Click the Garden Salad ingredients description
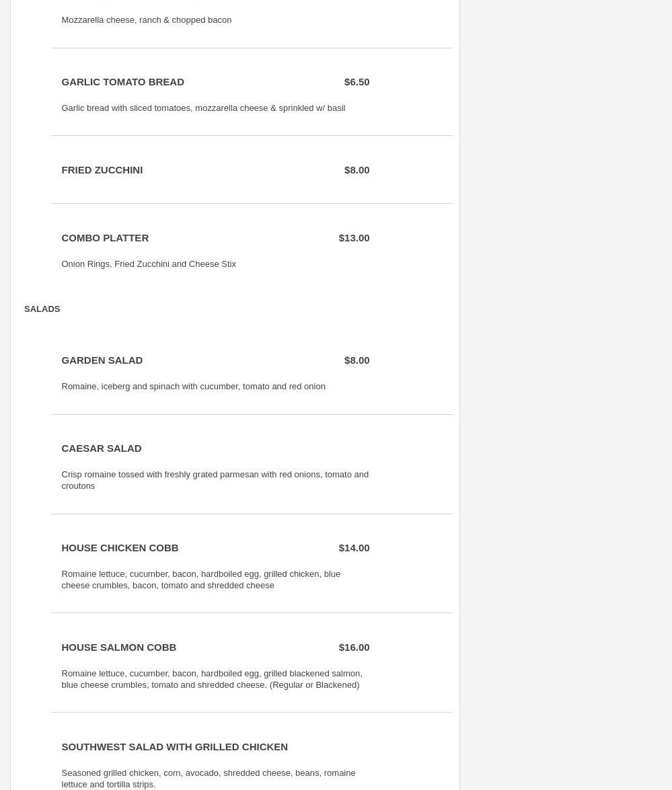The image size is (672, 790). point(193,387)
